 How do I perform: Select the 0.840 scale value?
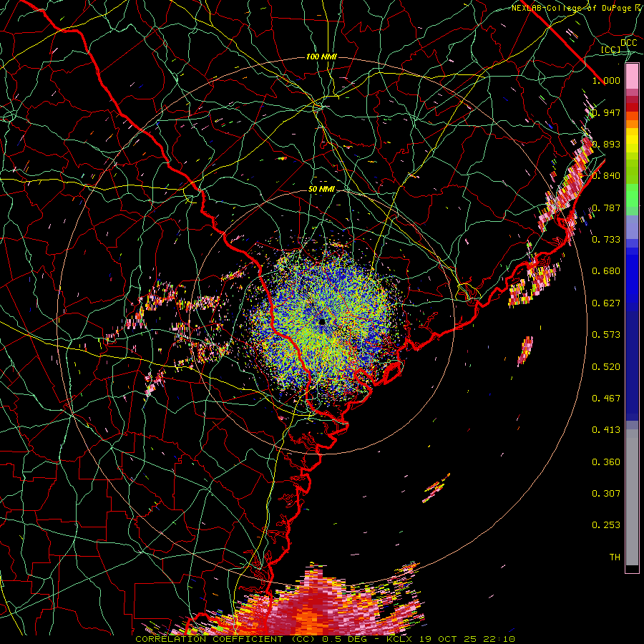pos(606,176)
